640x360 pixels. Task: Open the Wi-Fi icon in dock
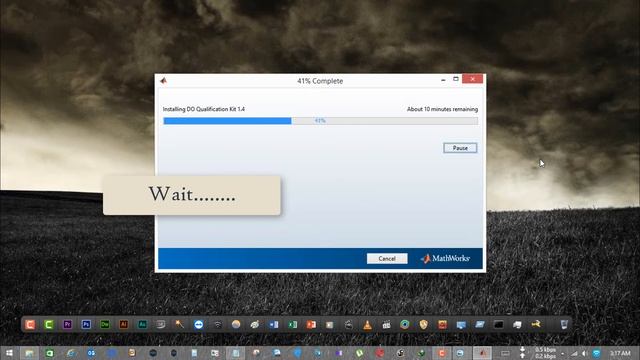click(218, 325)
